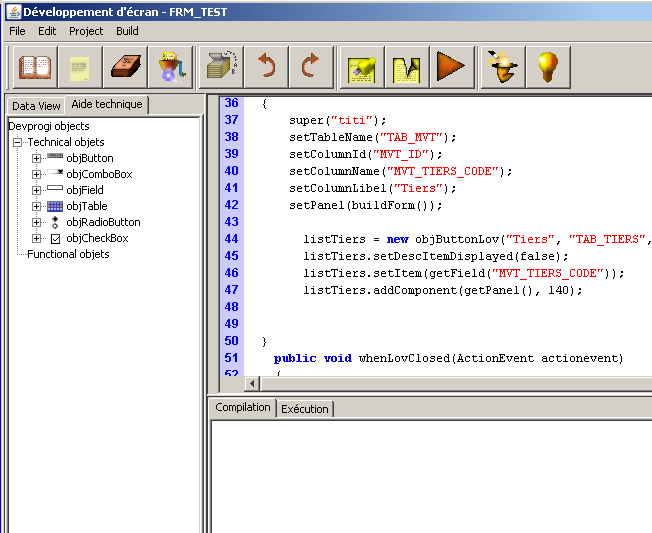The image size is (652, 533).
Task: Select objField in the tree
Action: tap(85, 190)
